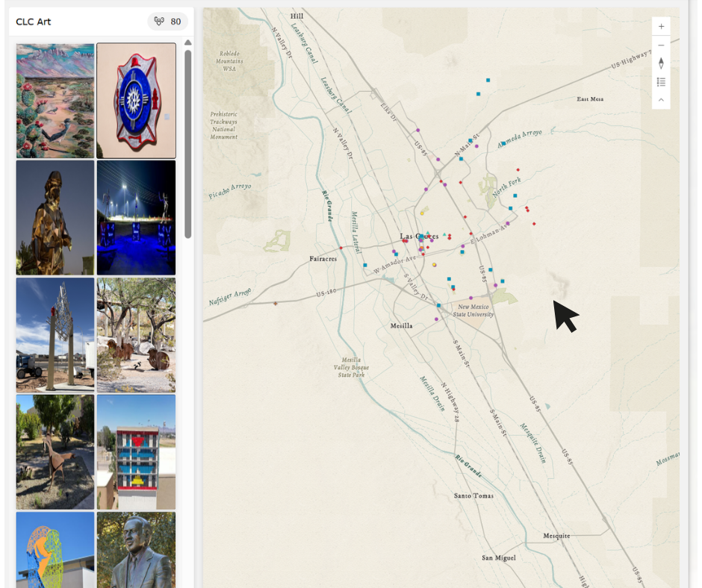Viewport: 702px width, 588px height.
Task: Open the colorful wire sculpture thumbnail
Action: pyautogui.click(x=55, y=550)
